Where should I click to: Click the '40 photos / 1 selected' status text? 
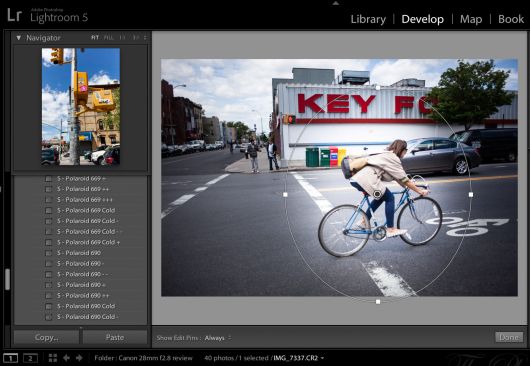[x=237, y=358]
